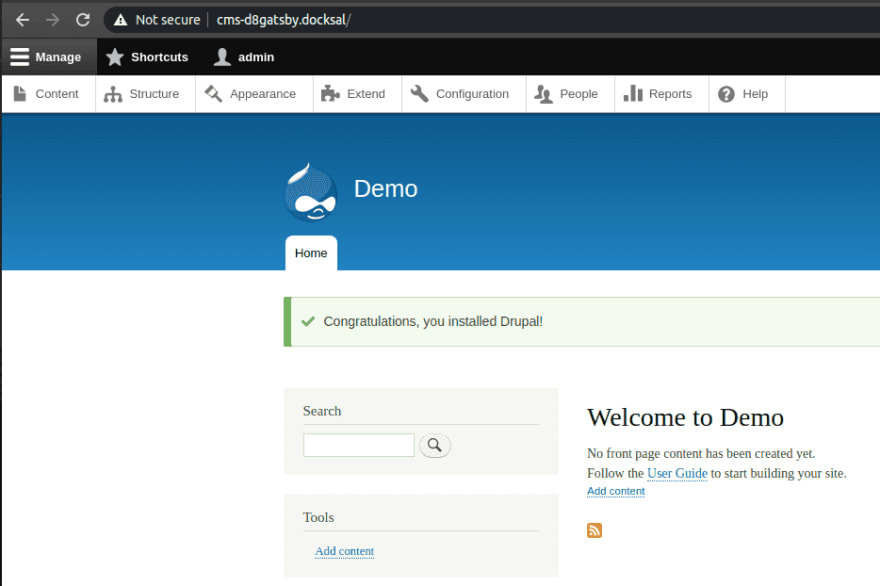Click Add content under Tools
This screenshot has width=880, height=586.
[345, 551]
